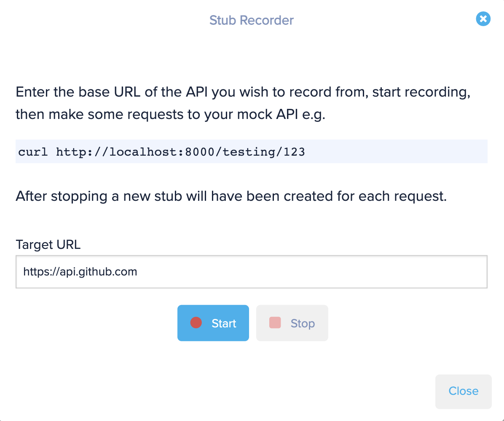Click the Stop label text on grey button
The height and width of the screenshot is (421, 504).
click(303, 324)
